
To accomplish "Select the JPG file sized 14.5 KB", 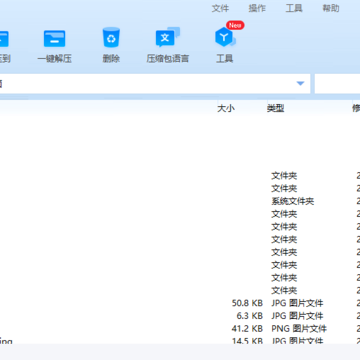I will point(180,341).
